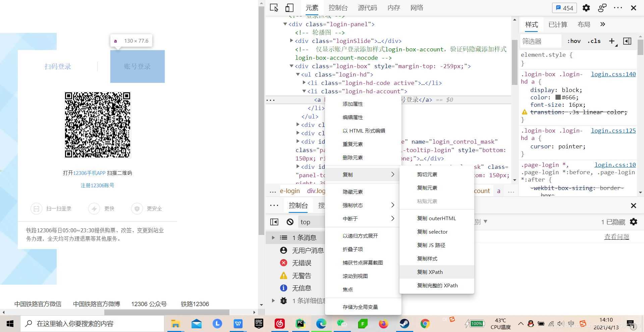
Task: Click the 筛选器 styles filter input
Action: (540, 41)
